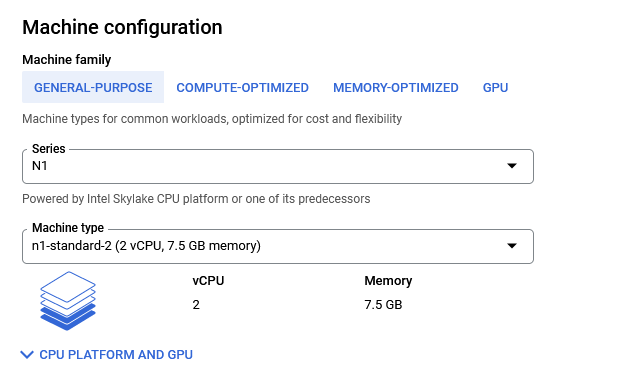The image size is (625, 382).
Task: Open the MEMORY-OPTIMIZED machine family tab
Action: 396,87
